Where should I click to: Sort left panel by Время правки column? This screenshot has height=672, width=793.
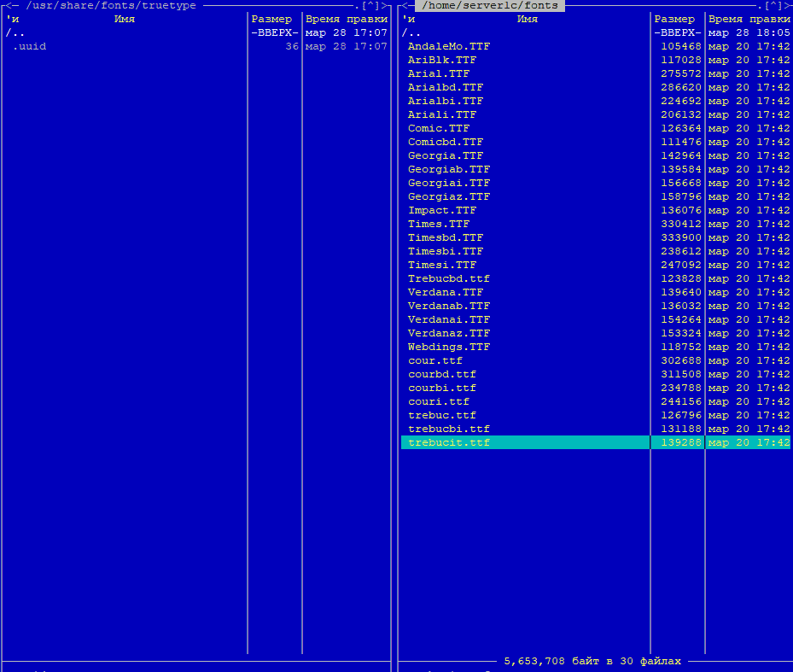pyautogui.click(x=347, y=20)
